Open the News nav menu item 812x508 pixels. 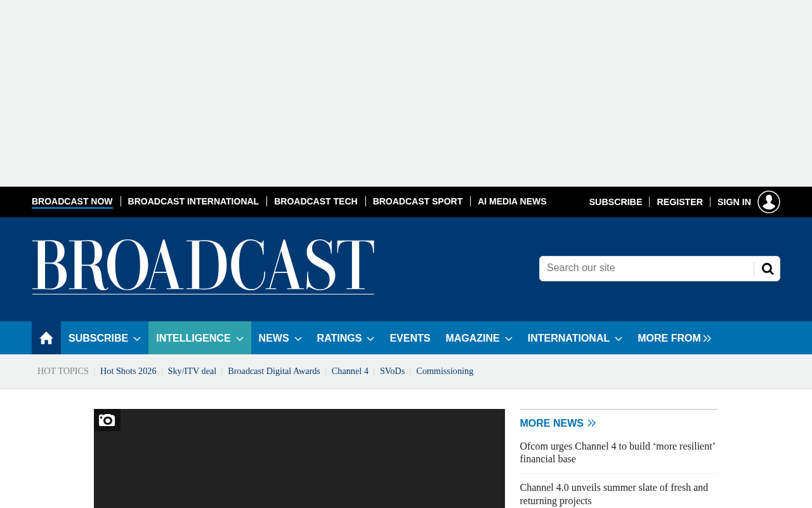click(273, 338)
